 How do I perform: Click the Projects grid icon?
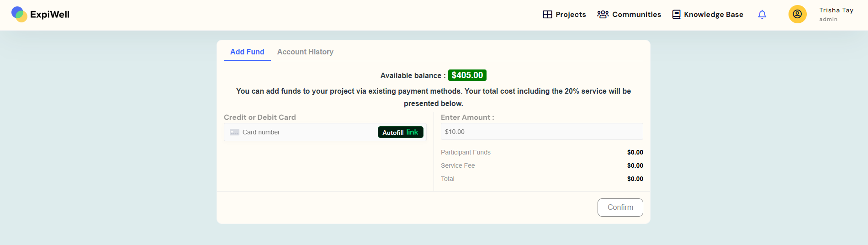pos(547,15)
